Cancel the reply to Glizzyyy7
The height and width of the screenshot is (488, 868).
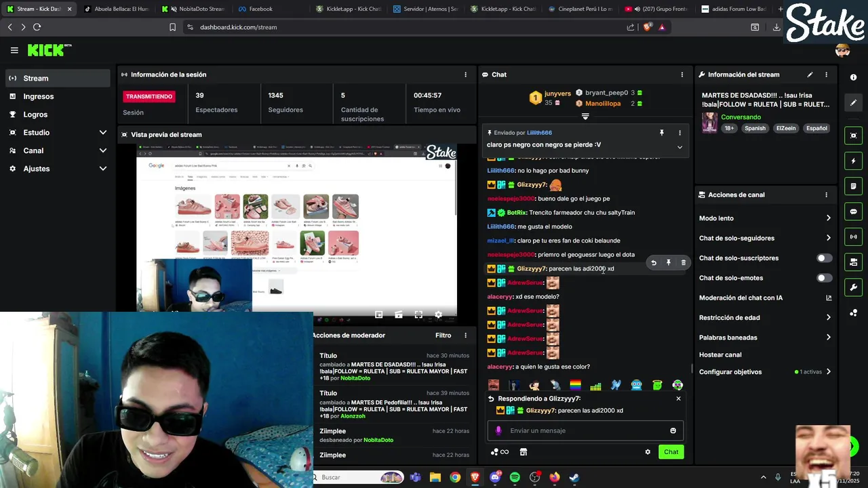678,399
